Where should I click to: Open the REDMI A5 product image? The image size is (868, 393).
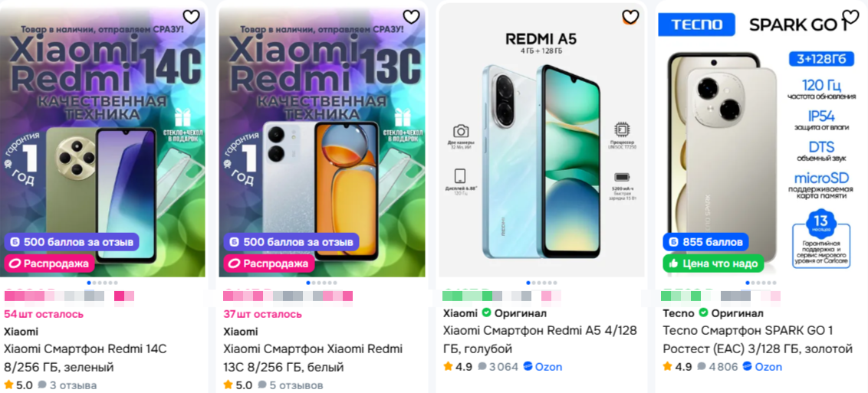(541, 140)
